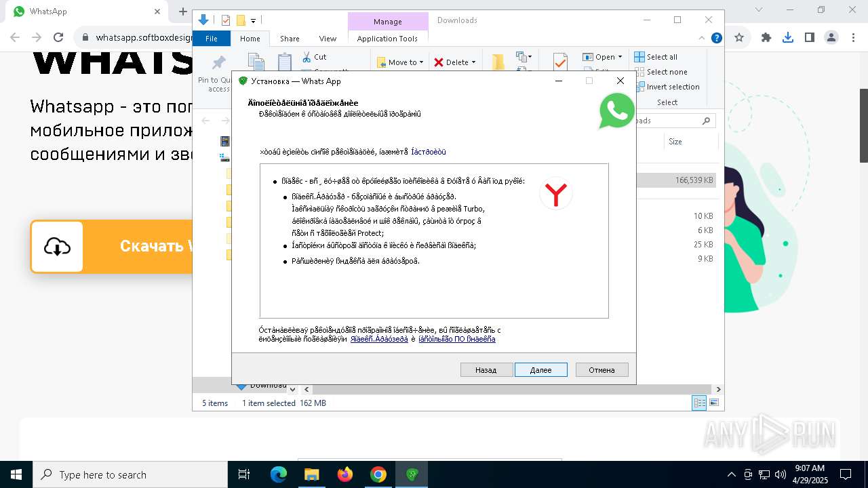Click Explorer Help question mark icon

717,38
